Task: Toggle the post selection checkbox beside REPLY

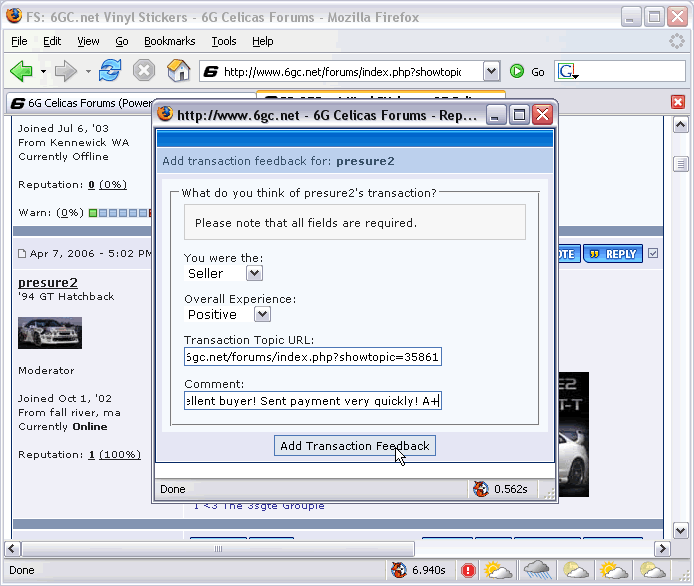Action: click(653, 253)
